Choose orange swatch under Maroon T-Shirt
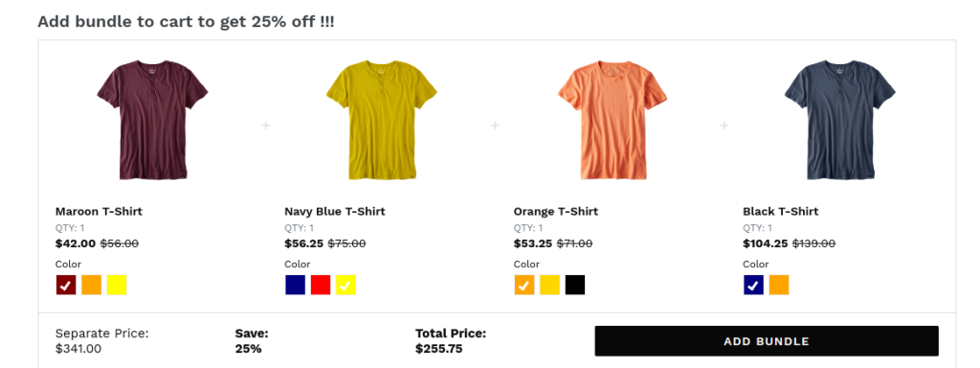This screenshot has width=980, height=368. tap(91, 285)
